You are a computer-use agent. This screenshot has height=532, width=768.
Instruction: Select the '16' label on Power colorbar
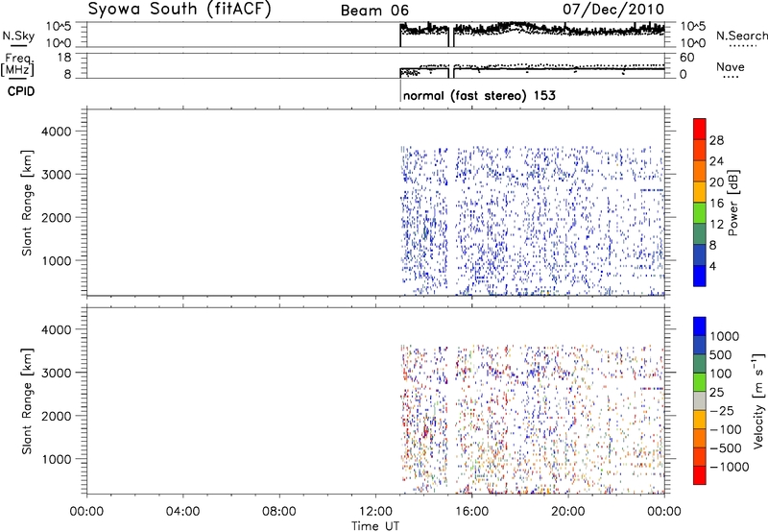716,204
